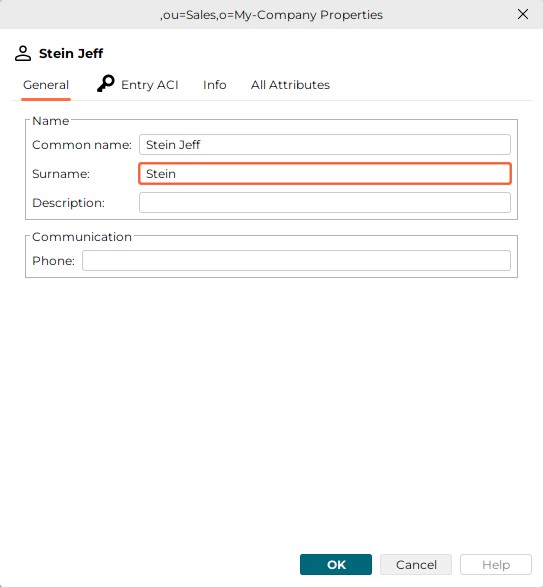Open the Entry ACI tab

tap(137, 84)
